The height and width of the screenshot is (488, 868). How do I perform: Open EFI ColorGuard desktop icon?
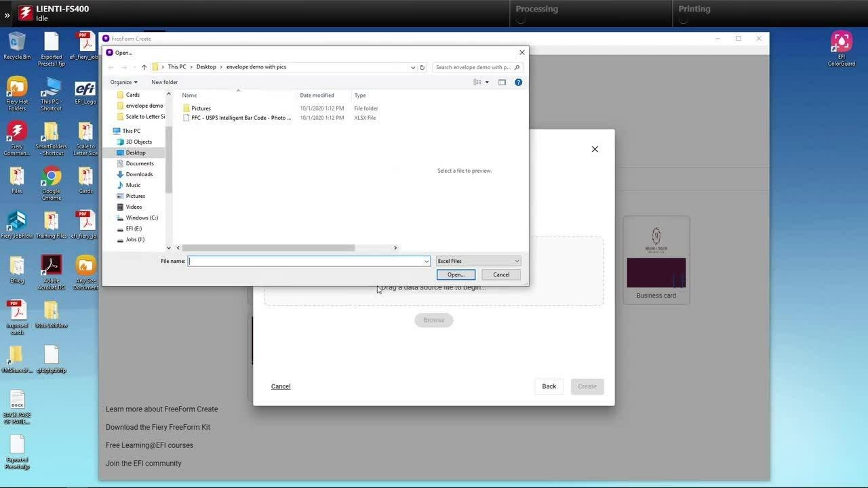(x=841, y=49)
